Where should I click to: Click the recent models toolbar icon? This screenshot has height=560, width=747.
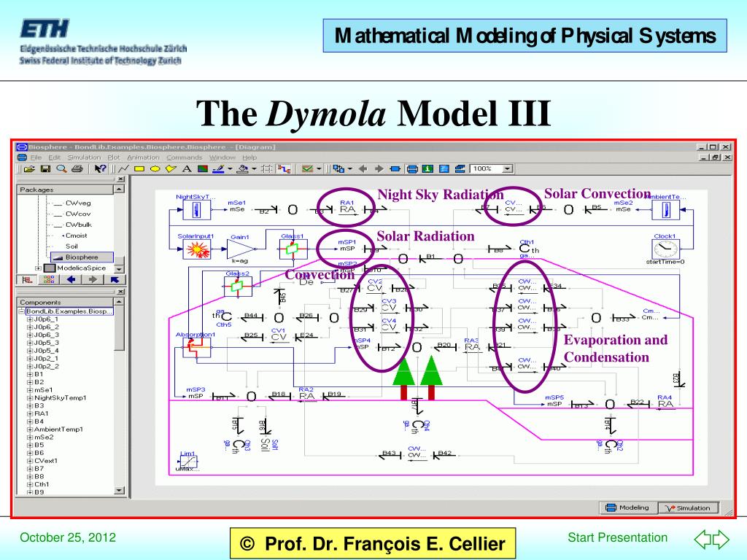point(338,168)
